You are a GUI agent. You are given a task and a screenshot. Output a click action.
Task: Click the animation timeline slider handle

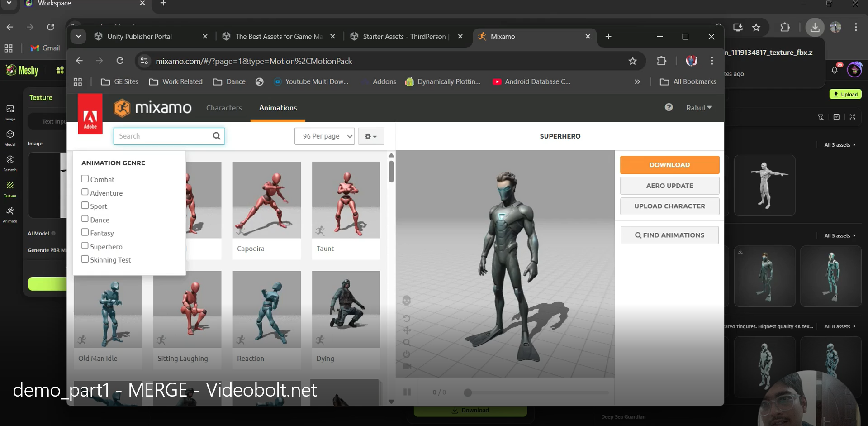click(x=468, y=392)
